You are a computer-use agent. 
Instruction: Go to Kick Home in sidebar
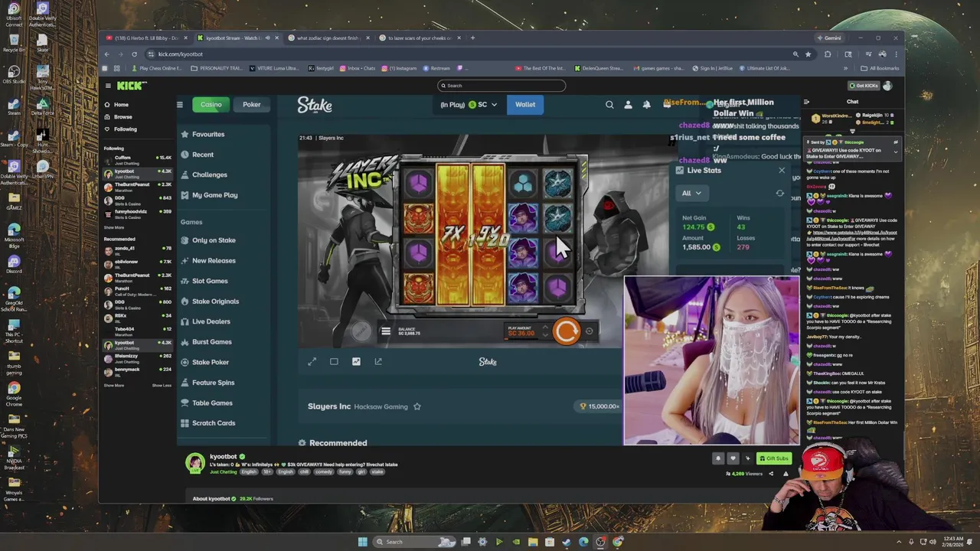116,105
